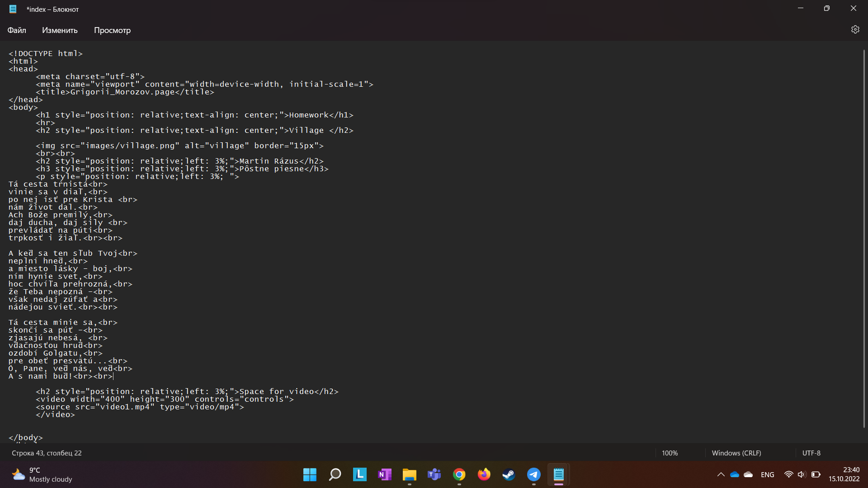Click the white OneDrive cloud tray icon
This screenshot has width=868, height=488.
coord(749,474)
